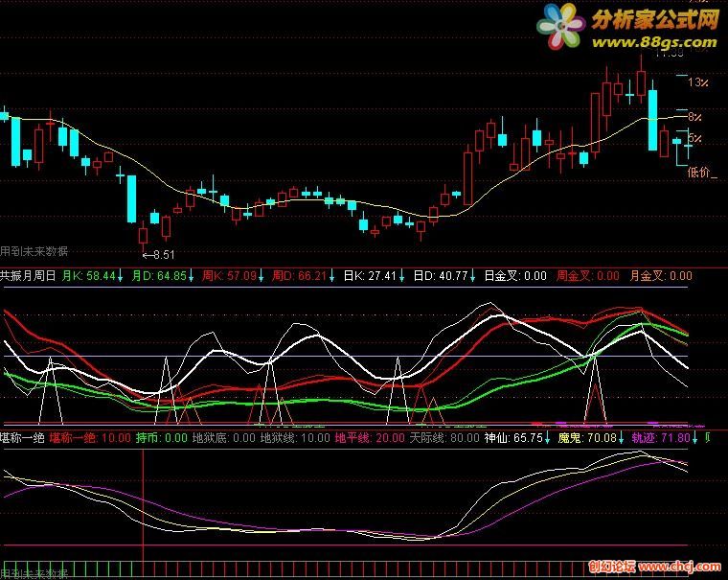Click the 魔鬼: 70.08 readout
This screenshot has height=580, width=728.
pyautogui.click(x=587, y=438)
